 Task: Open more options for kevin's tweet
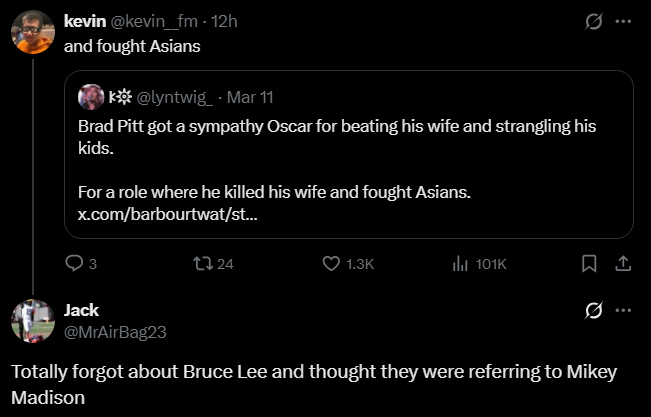[x=623, y=20]
